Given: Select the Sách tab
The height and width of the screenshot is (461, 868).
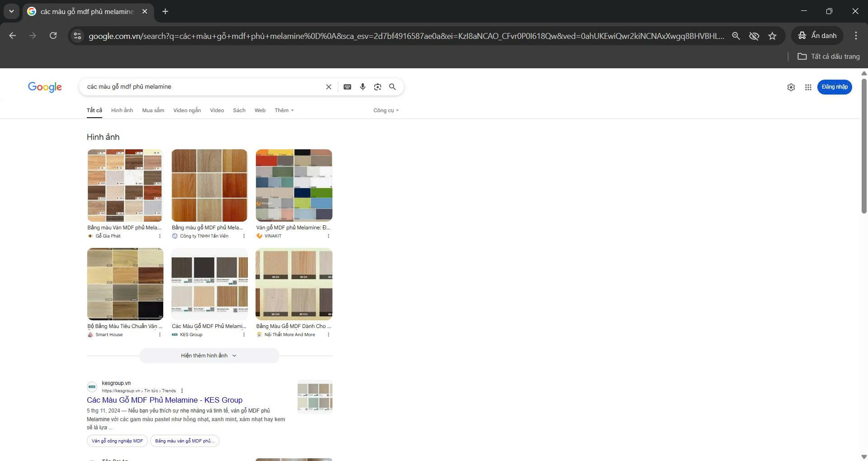Looking at the screenshot, I should point(239,110).
